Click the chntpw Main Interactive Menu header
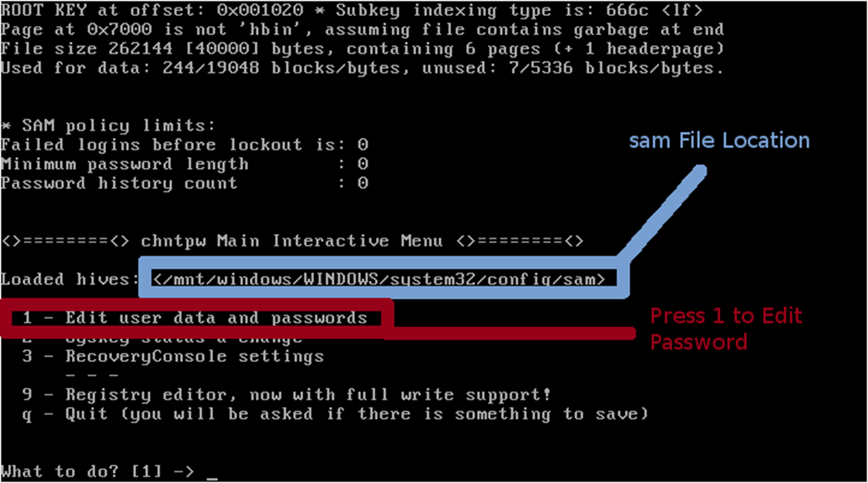Screen dimensions: 868x483 (292, 241)
